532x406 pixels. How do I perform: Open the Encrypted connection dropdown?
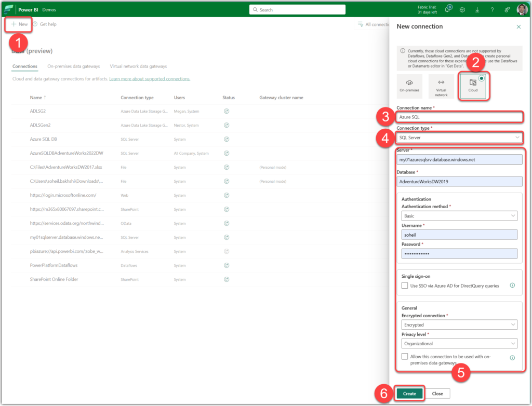tap(459, 324)
